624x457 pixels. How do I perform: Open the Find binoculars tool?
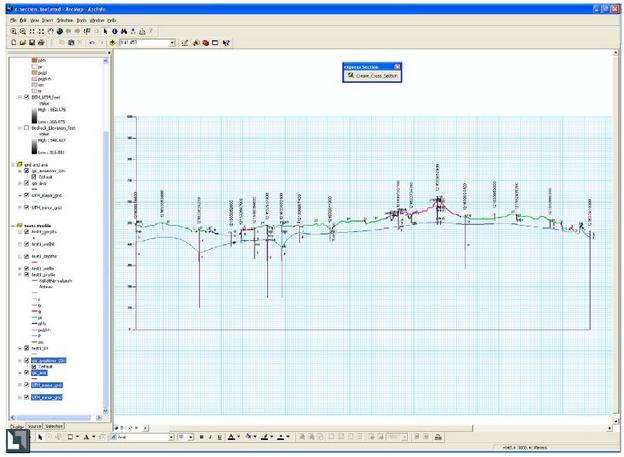(x=124, y=31)
